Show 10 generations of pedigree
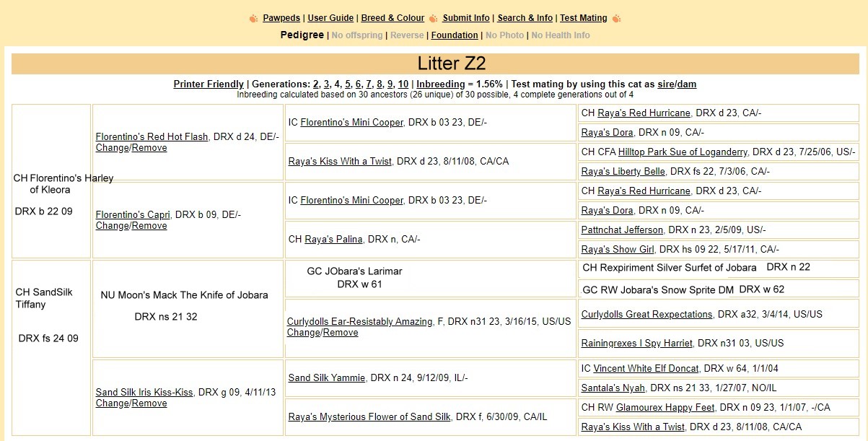 click(x=403, y=84)
